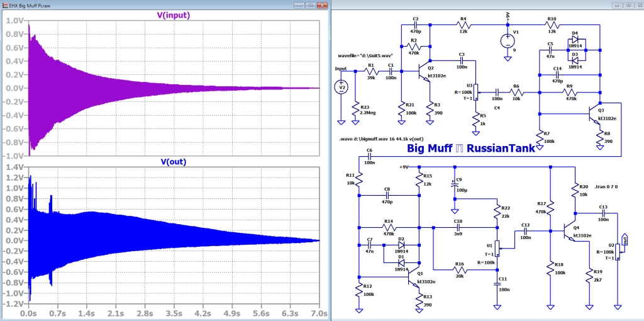Maximize the schematic window
Image resolution: width=644 pixels, height=321 pixels.
(628, 5)
